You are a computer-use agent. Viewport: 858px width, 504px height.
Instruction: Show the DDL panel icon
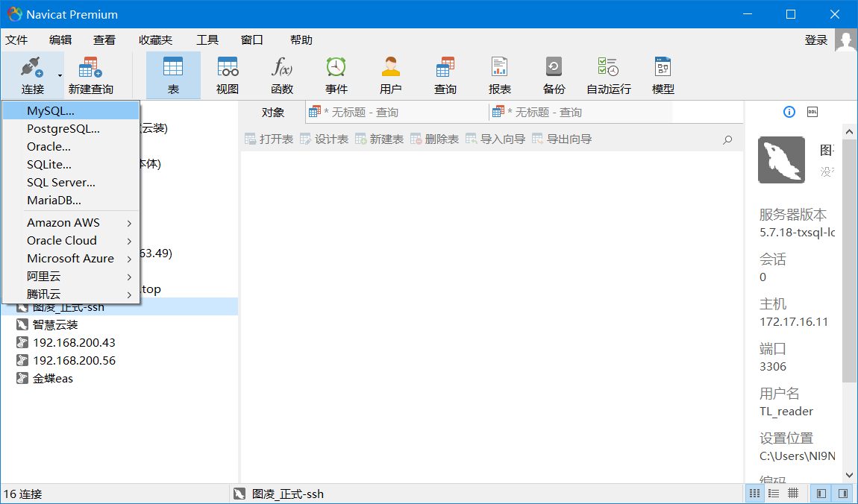click(812, 112)
